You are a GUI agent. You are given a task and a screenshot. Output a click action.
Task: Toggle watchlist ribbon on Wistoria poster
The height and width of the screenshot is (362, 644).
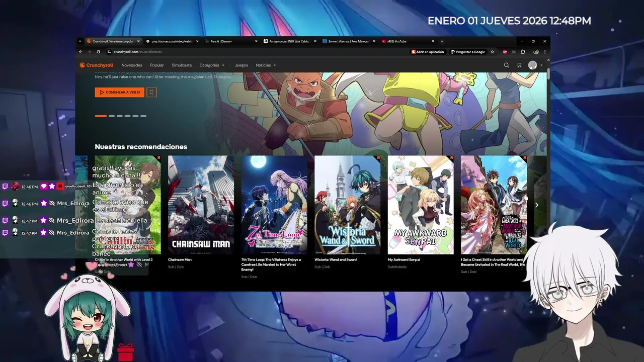point(378,158)
